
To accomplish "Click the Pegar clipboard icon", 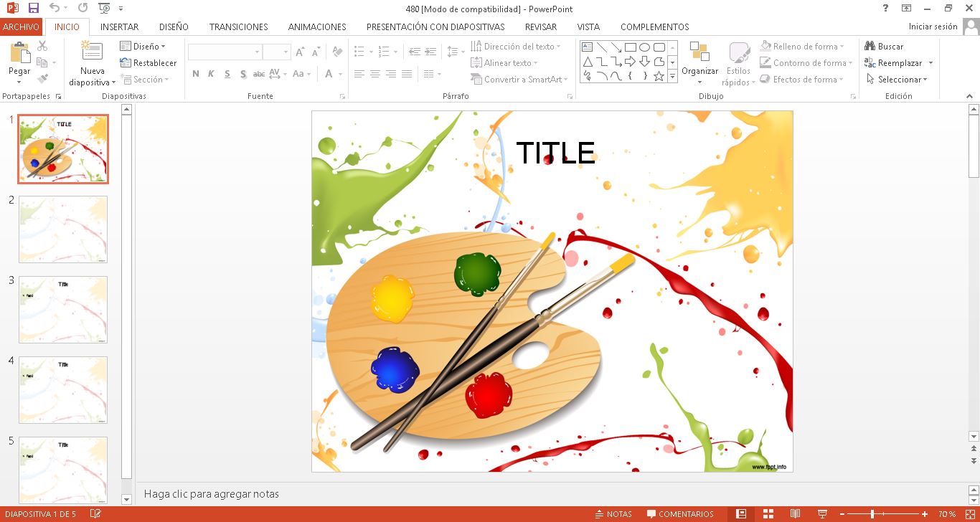I will pyautogui.click(x=19, y=53).
